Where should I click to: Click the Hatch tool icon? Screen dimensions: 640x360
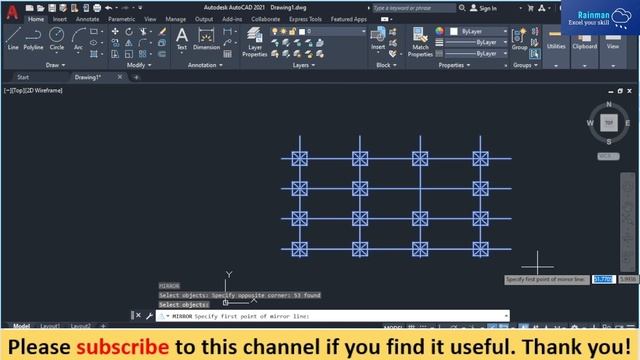94,54
